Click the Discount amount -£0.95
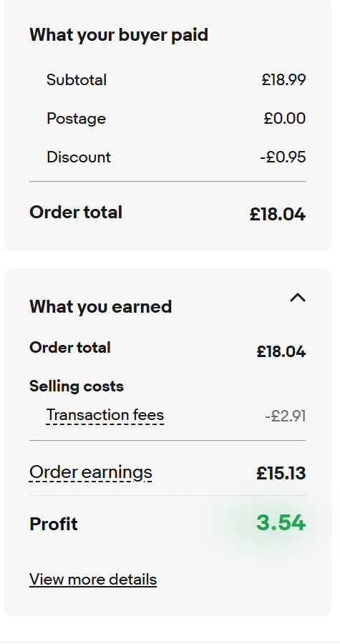This screenshot has width=340, height=644. tap(283, 157)
